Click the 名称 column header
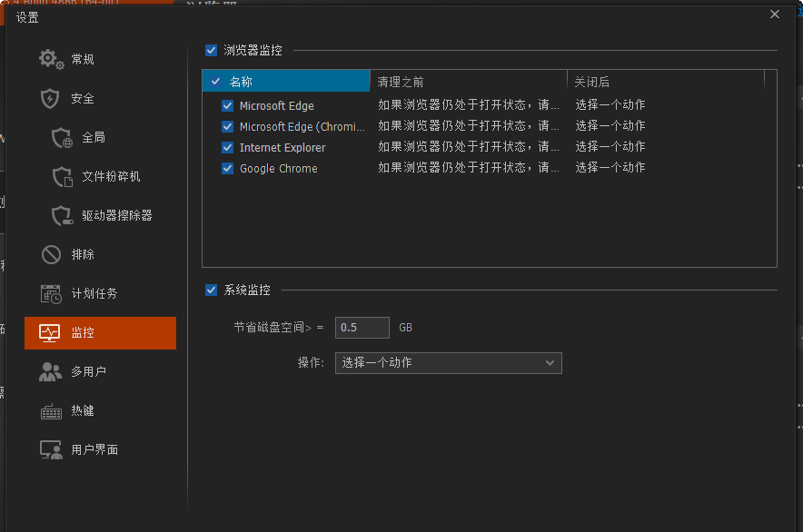Viewport: 803px width, 532px height. [x=243, y=81]
